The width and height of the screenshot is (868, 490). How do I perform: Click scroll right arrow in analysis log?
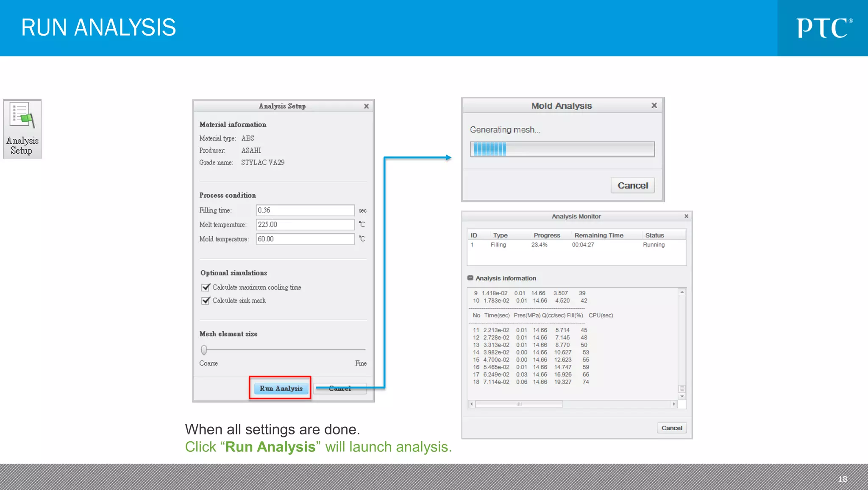674,404
